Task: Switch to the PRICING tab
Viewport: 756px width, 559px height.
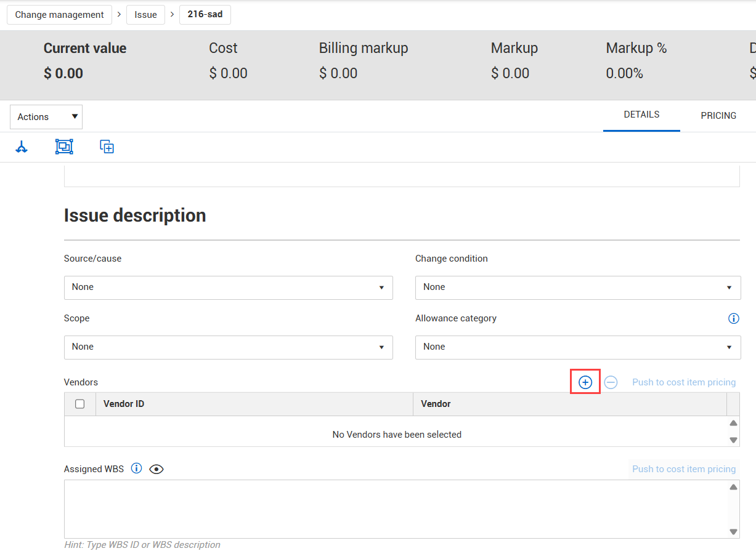Action: pos(718,116)
